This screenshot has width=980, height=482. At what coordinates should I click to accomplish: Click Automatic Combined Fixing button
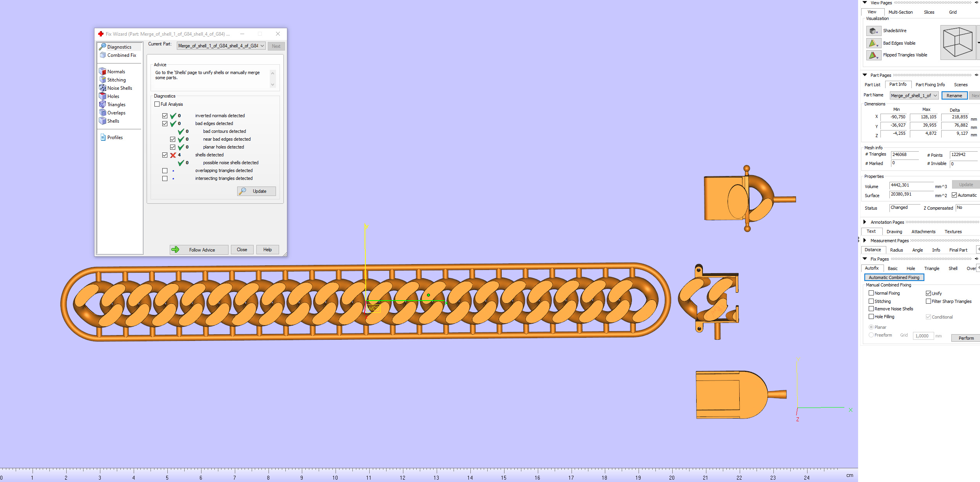coord(894,277)
